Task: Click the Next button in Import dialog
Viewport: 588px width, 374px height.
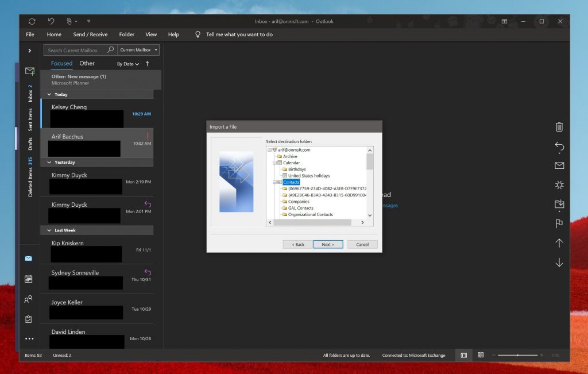Action: pos(328,244)
